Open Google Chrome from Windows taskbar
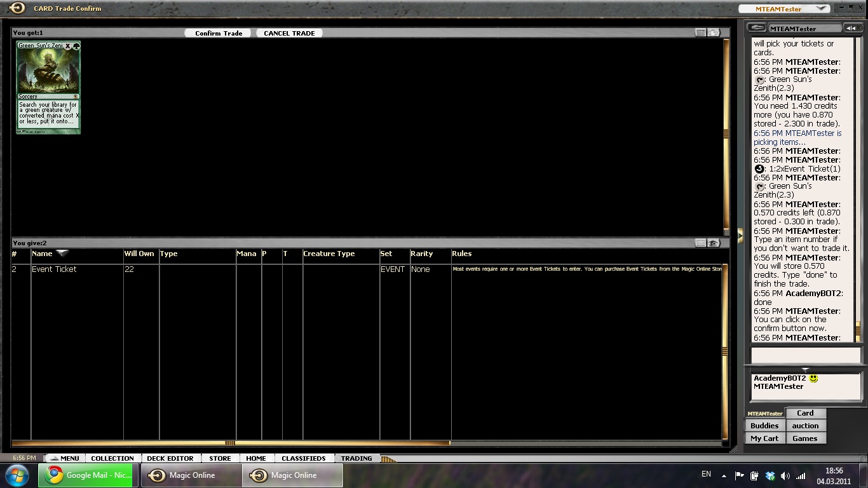Screen dimensions: 868x488 click(86, 475)
